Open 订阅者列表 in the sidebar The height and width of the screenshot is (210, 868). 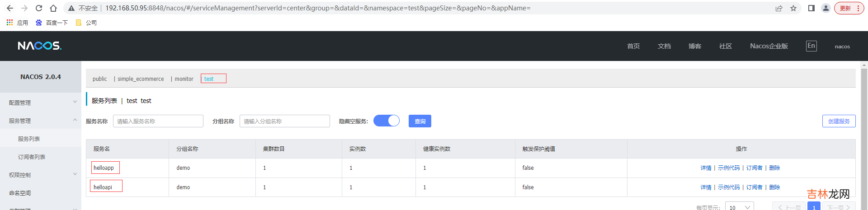click(x=32, y=157)
